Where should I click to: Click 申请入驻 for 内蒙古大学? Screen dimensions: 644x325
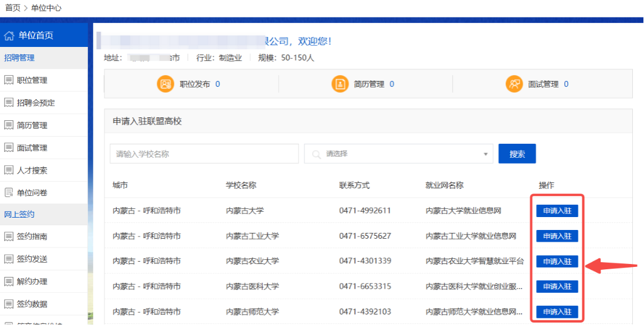click(557, 211)
